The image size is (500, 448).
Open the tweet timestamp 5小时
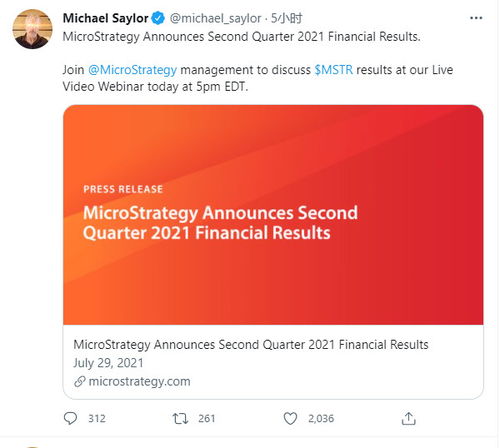coord(286,18)
